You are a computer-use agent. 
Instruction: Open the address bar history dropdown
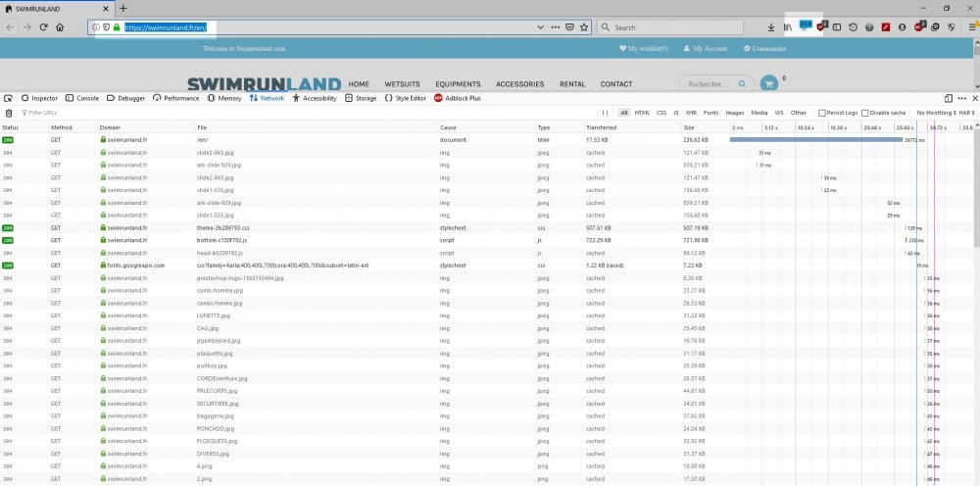pos(541,27)
